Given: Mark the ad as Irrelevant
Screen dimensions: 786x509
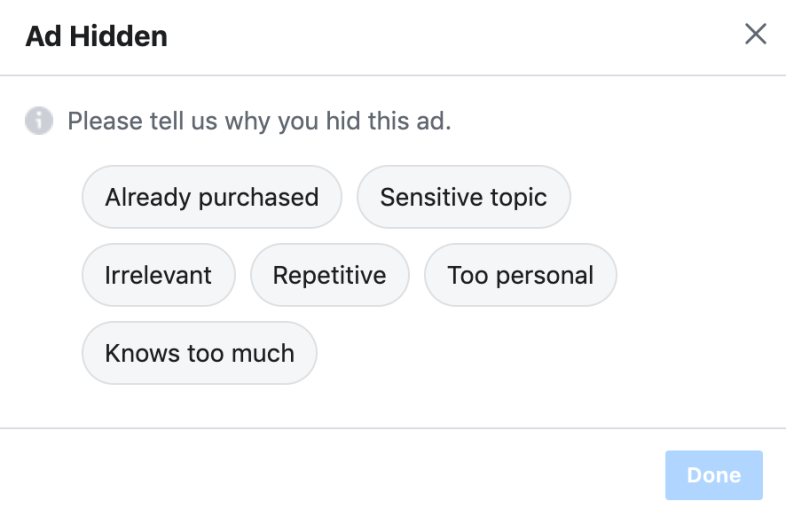Looking at the screenshot, I should click(158, 275).
